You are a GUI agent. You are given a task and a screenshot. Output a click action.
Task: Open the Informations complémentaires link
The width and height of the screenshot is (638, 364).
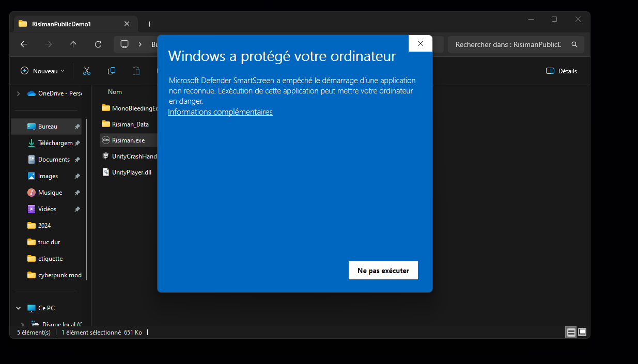220,112
